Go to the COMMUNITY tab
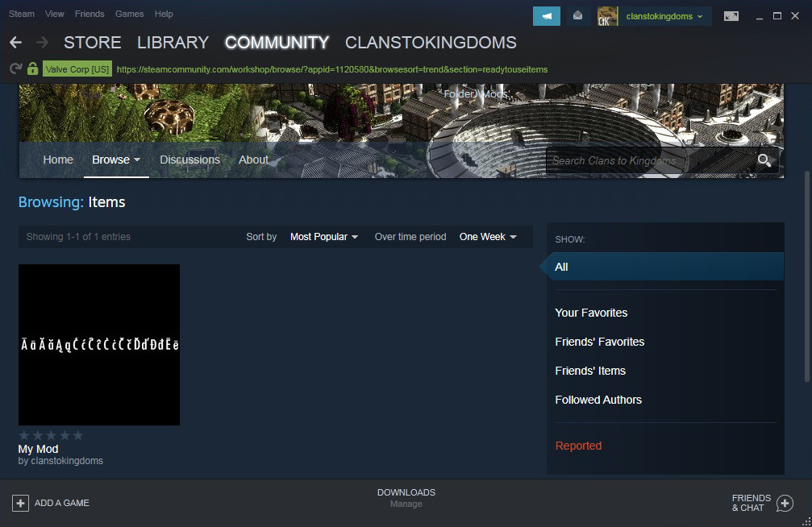The height and width of the screenshot is (527, 812). pos(277,43)
